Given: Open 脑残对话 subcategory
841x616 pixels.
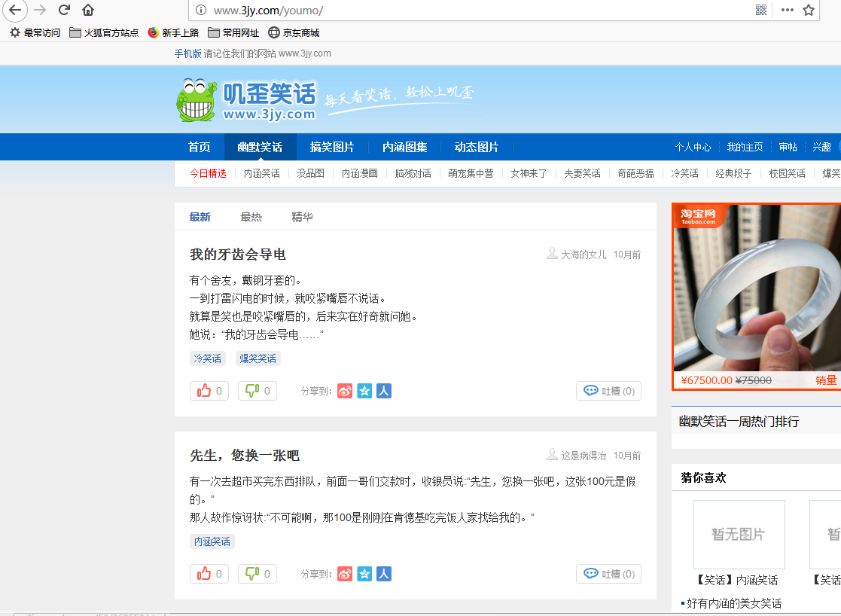Looking at the screenshot, I should [413, 173].
